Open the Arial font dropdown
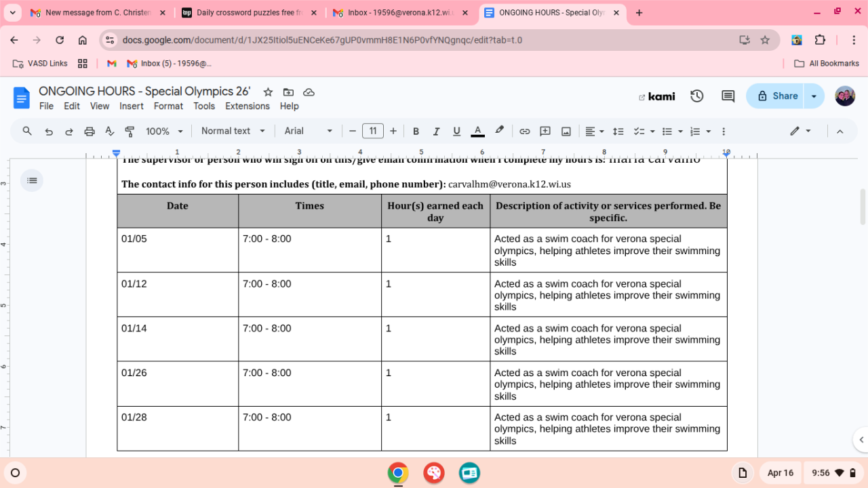 309,131
